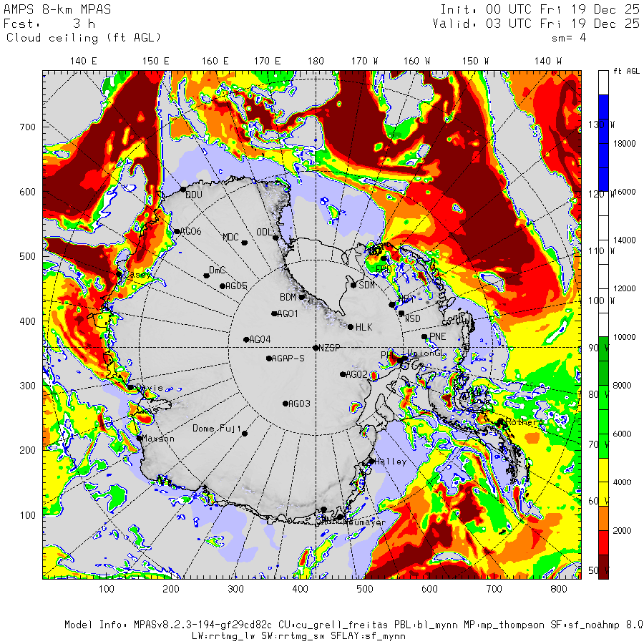Click the Davis station label
This screenshot has height=644, width=644.
[149, 388]
